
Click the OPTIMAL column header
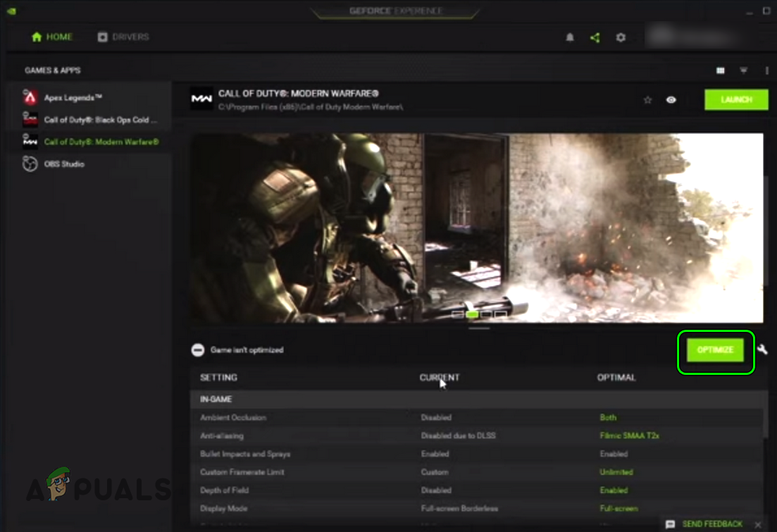tap(616, 377)
